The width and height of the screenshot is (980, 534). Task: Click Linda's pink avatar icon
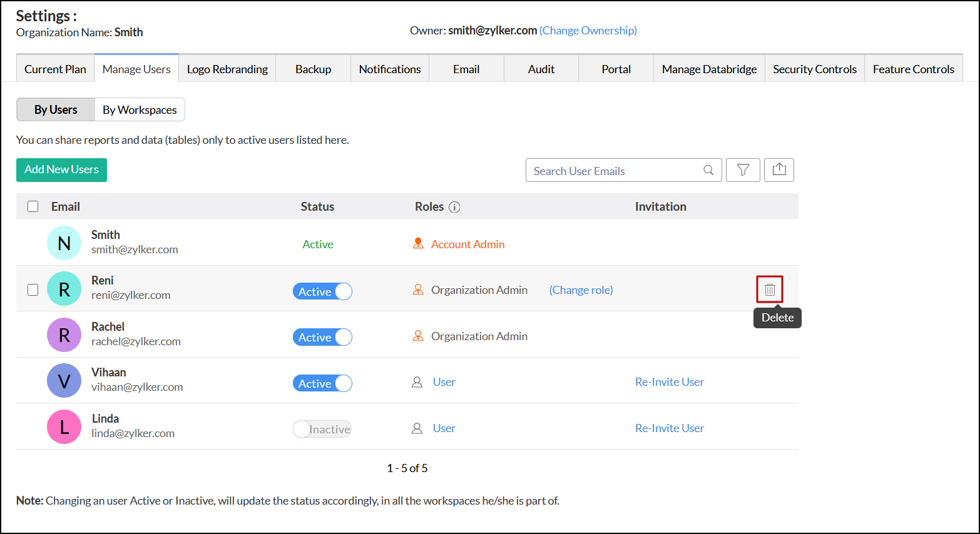pyautogui.click(x=64, y=427)
